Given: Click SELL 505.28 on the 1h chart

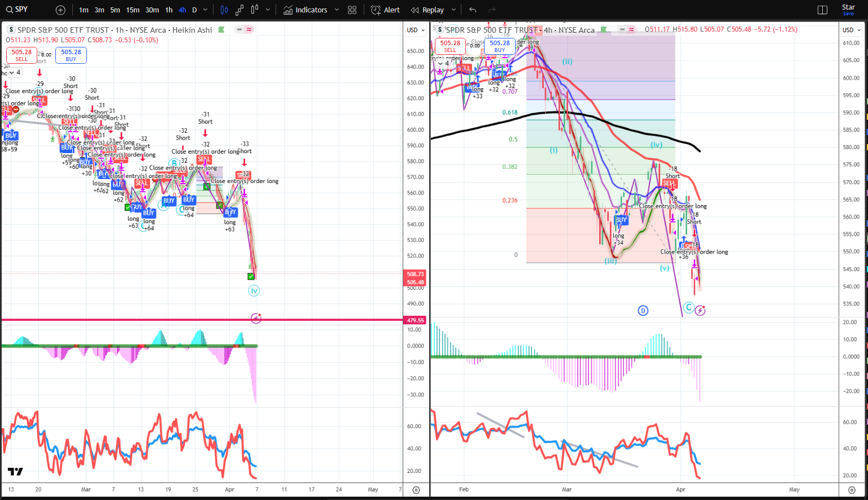Looking at the screenshot, I should coord(21,55).
